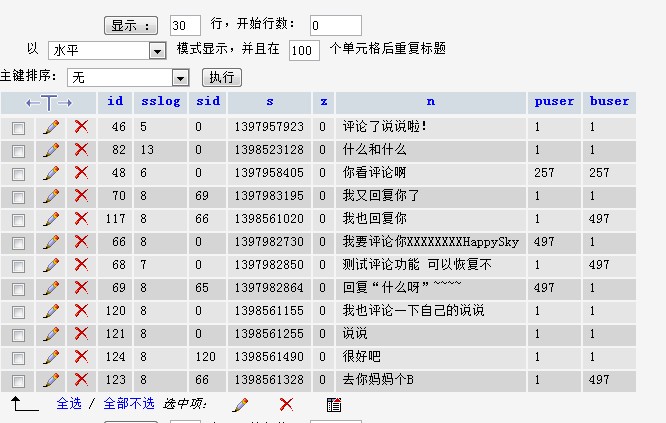Focus the row count field showing 30

click(185, 25)
